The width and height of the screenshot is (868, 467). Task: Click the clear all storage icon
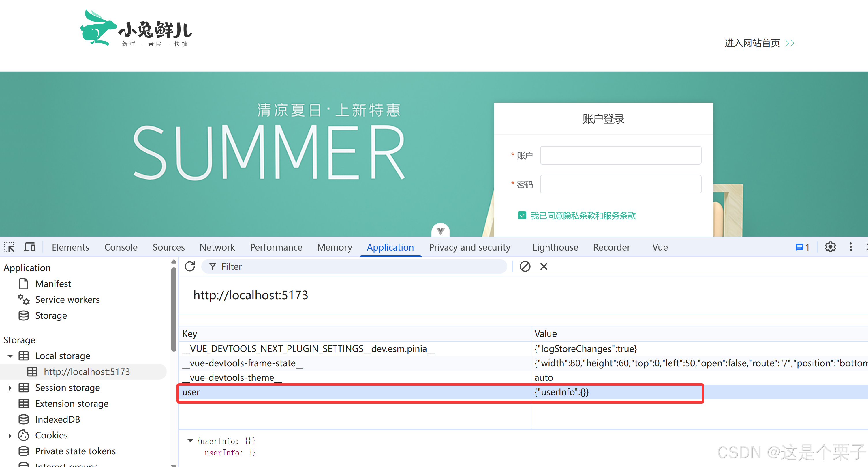click(525, 266)
